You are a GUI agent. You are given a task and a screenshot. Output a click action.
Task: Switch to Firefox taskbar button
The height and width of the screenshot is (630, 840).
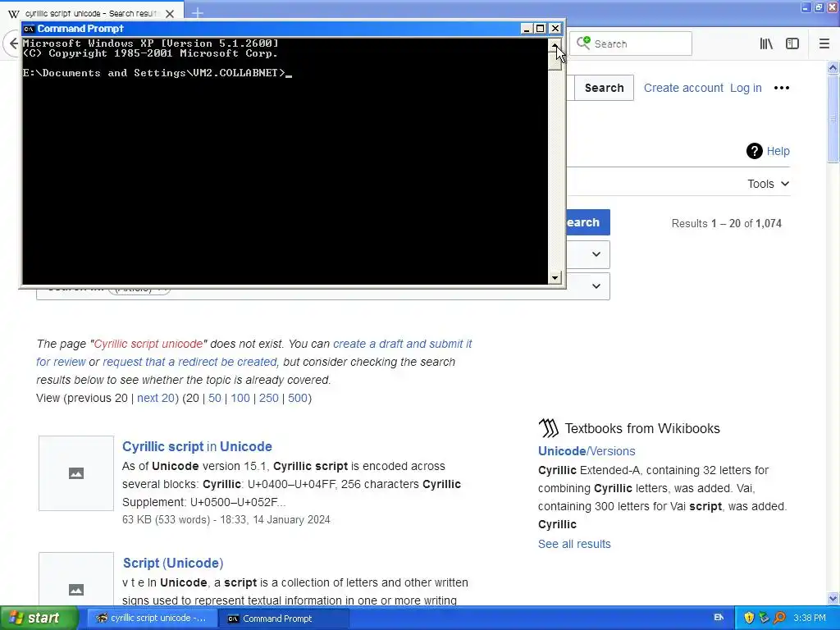click(x=152, y=619)
